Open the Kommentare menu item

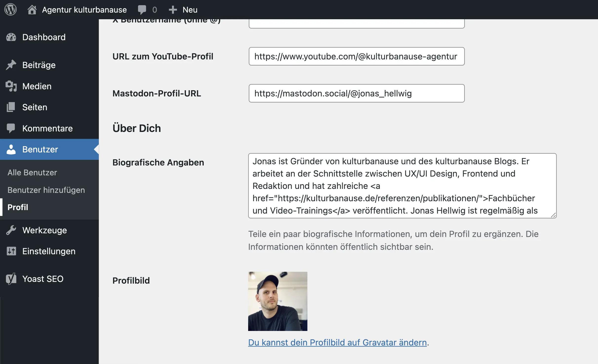pos(47,128)
